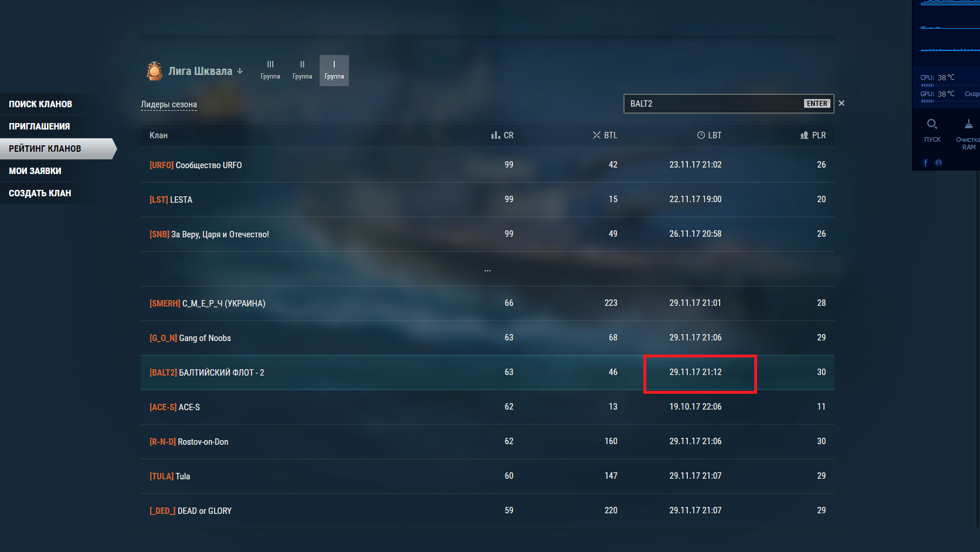This screenshot has width=980, height=552.
Task: Sort by LBT last battle time icon
Action: [x=701, y=135]
